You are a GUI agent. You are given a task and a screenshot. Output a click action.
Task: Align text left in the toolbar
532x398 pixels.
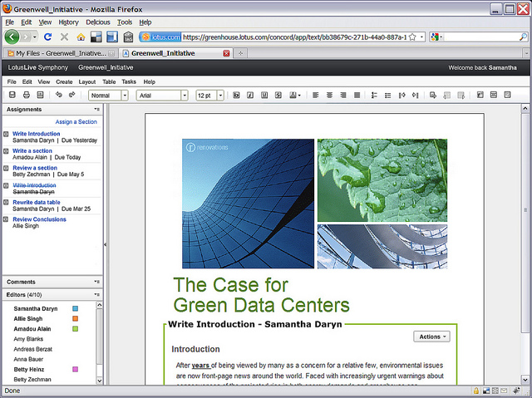316,96
